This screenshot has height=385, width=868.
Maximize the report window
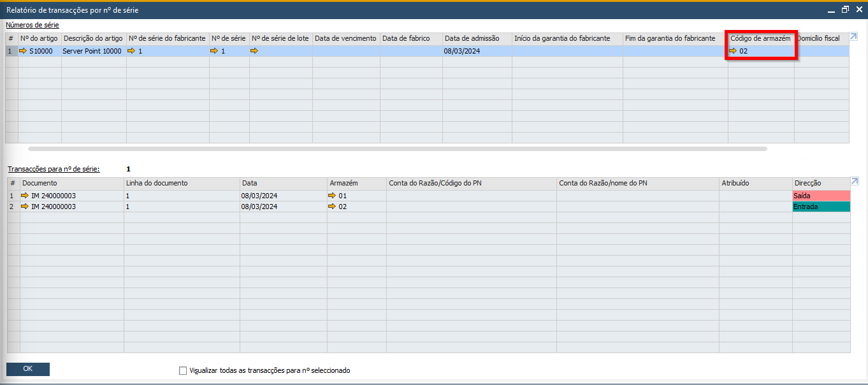[x=845, y=10]
